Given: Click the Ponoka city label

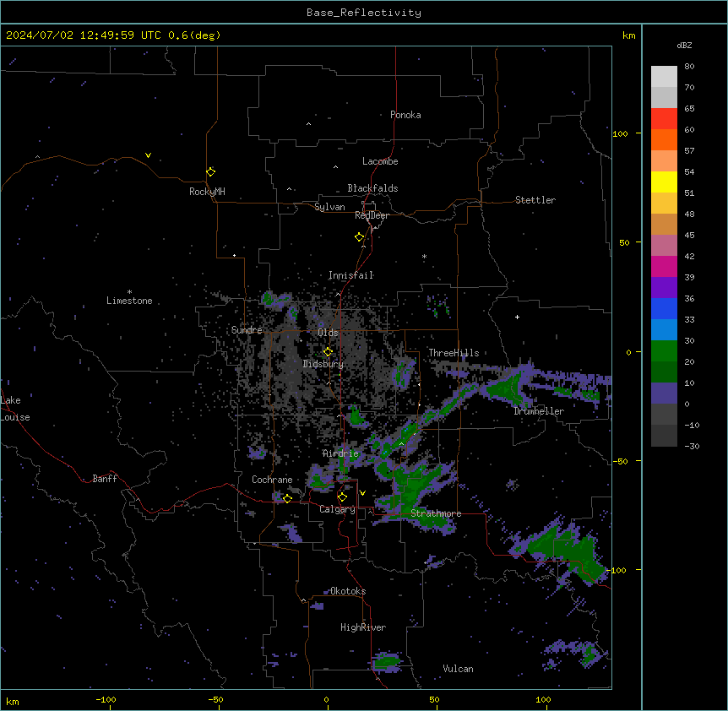Looking at the screenshot, I should point(405,115).
